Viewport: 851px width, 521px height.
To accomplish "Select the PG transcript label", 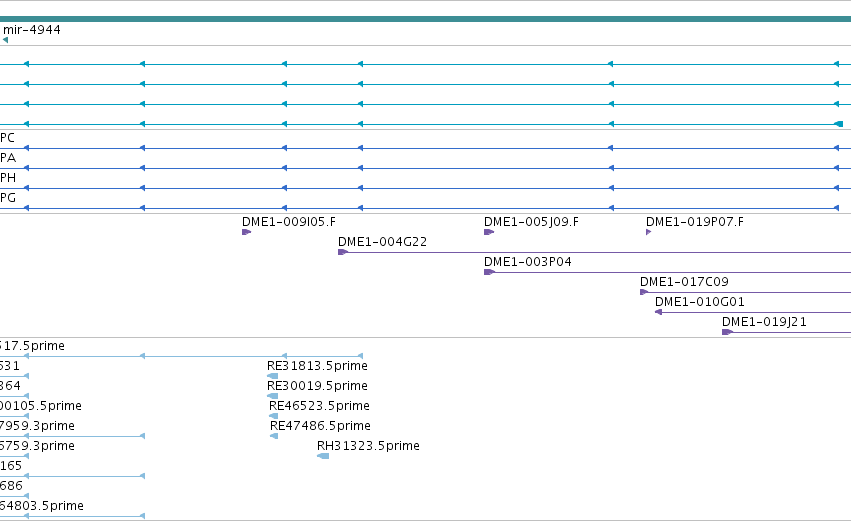I will click(x=8, y=199).
